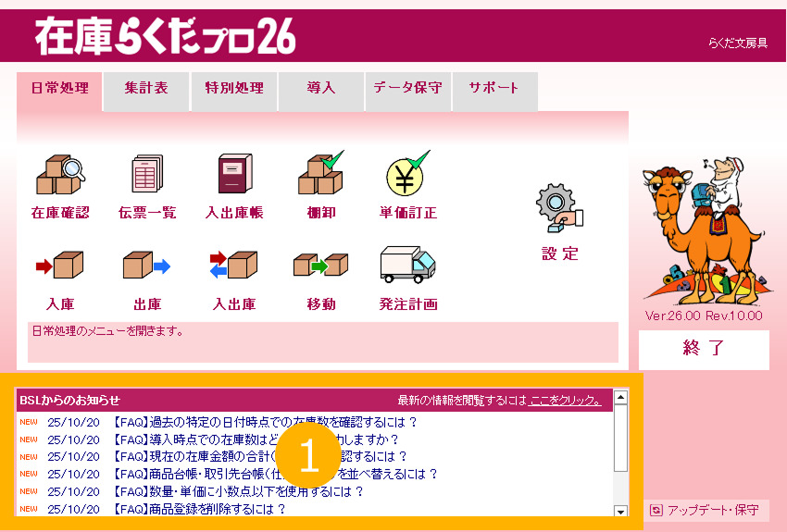
Task: Click the 終了 exit button
Action: [704, 350]
